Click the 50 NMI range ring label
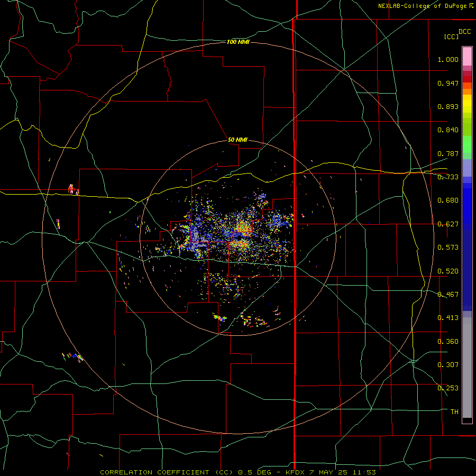This screenshot has height=476, width=476. click(237, 140)
